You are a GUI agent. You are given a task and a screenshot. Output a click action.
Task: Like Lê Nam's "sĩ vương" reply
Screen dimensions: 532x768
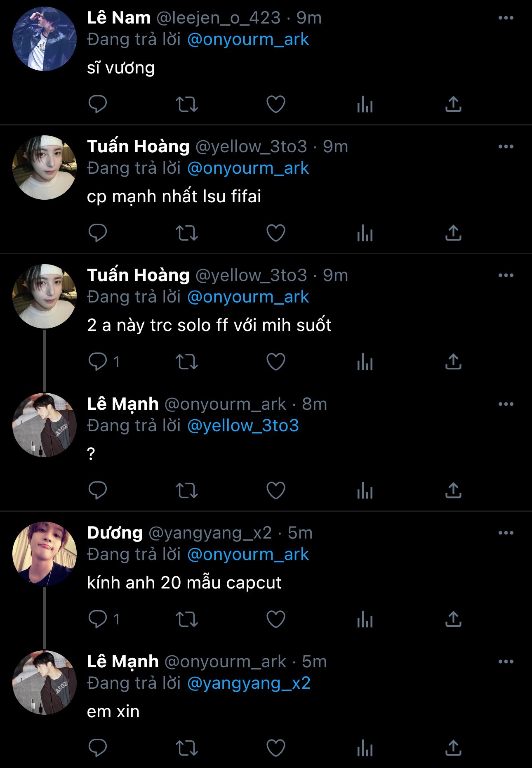point(275,104)
